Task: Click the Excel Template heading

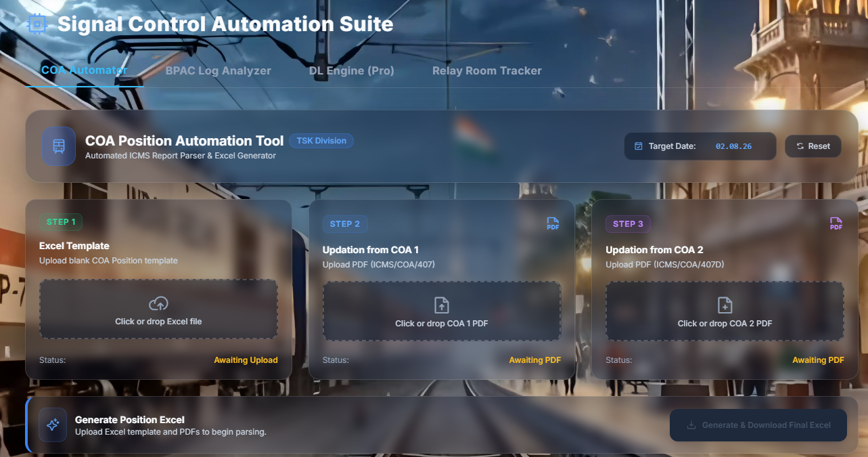Action: pyautogui.click(x=74, y=246)
